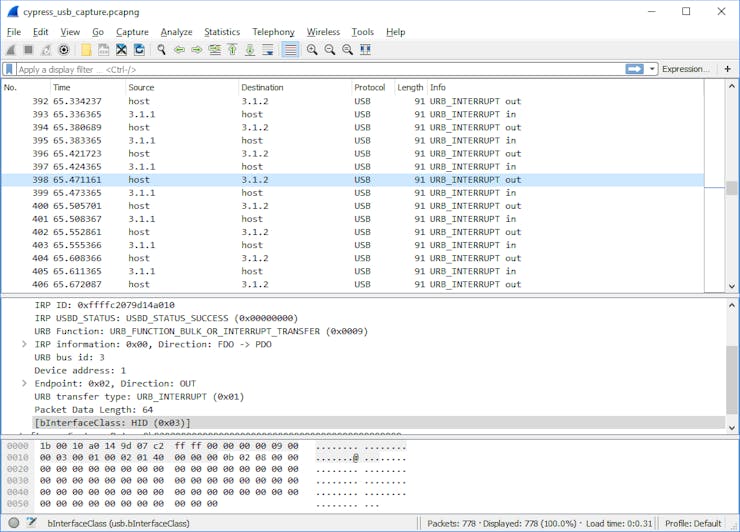Viewport: 740px width, 532px height.
Task: Expand the Endpoint 0x02 tree node
Action: click(24, 383)
